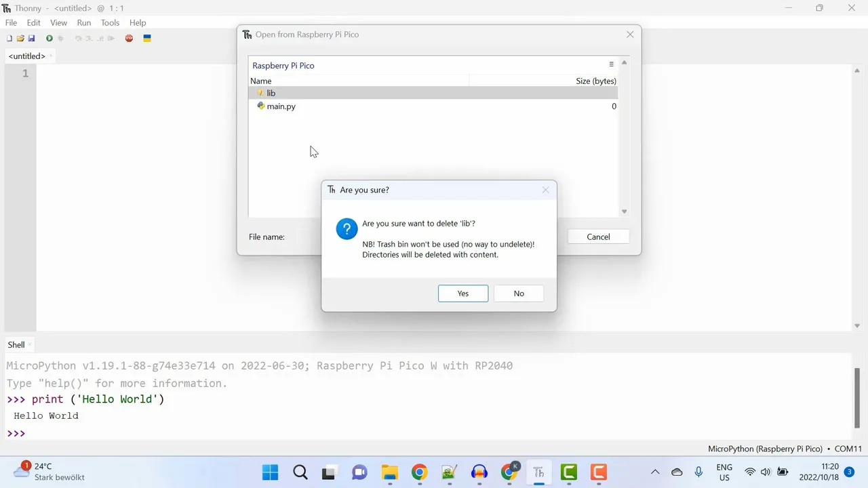Open Task View in the taskbar
Image resolution: width=868 pixels, height=488 pixels.
tap(330, 472)
